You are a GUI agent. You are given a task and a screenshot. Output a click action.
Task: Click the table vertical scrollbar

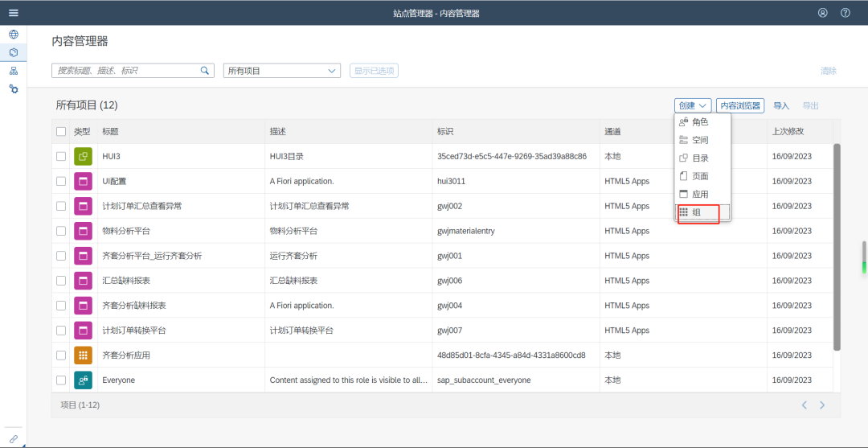coord(837,247)
